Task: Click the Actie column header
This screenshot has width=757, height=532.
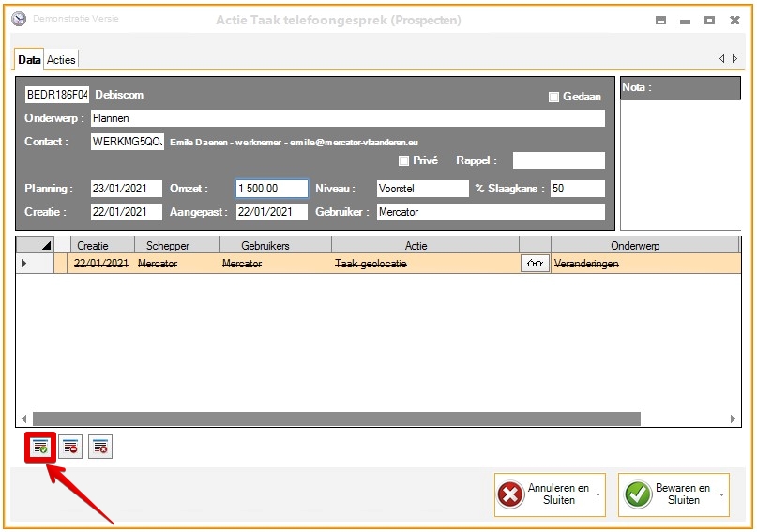Action: click(x=416, y=245)
